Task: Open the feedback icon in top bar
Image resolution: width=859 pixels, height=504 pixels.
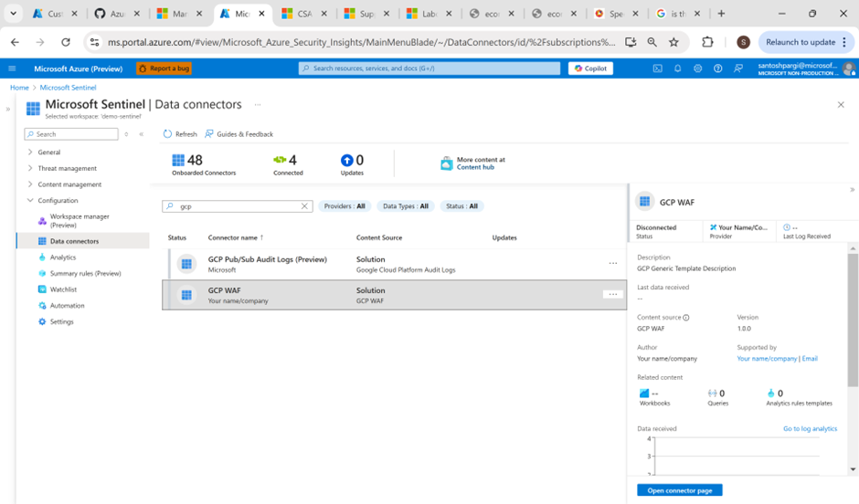Action: point(738,68)
